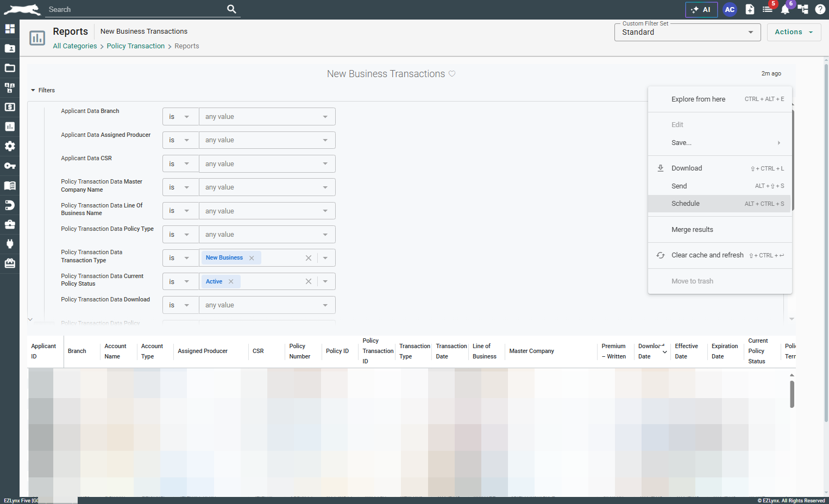
Task: Open the dollar billing sidebar icon
Action: [x=10, y=107]
